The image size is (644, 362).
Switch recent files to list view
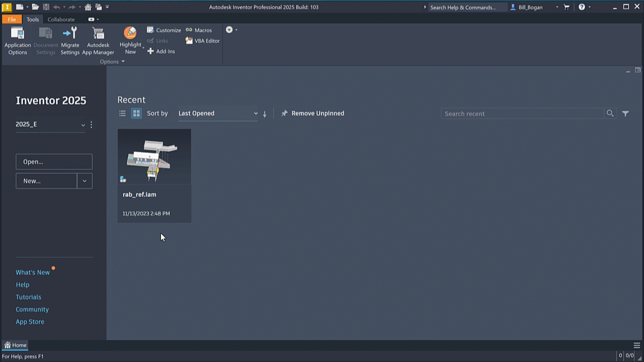coord(122,114)
